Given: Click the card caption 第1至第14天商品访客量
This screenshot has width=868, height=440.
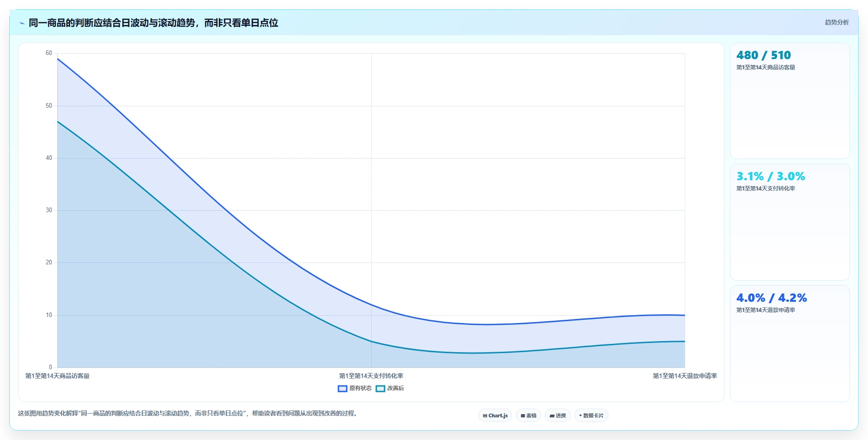Looking at the screenshot, I should pyautogui.click(x=766, y=67).
